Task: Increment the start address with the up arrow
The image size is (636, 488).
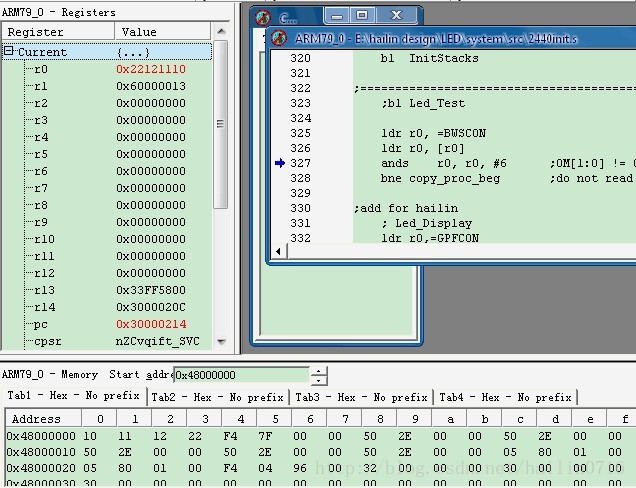Action: click(319, 371)
